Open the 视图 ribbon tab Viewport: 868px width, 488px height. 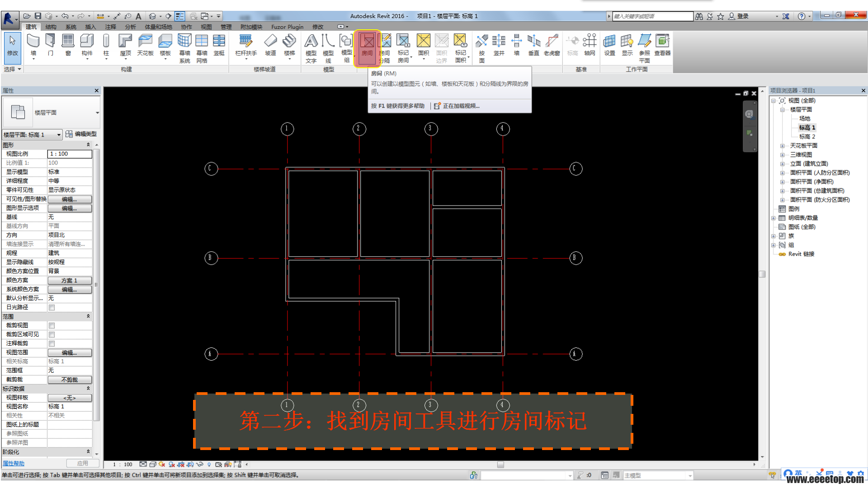(206, 27)
